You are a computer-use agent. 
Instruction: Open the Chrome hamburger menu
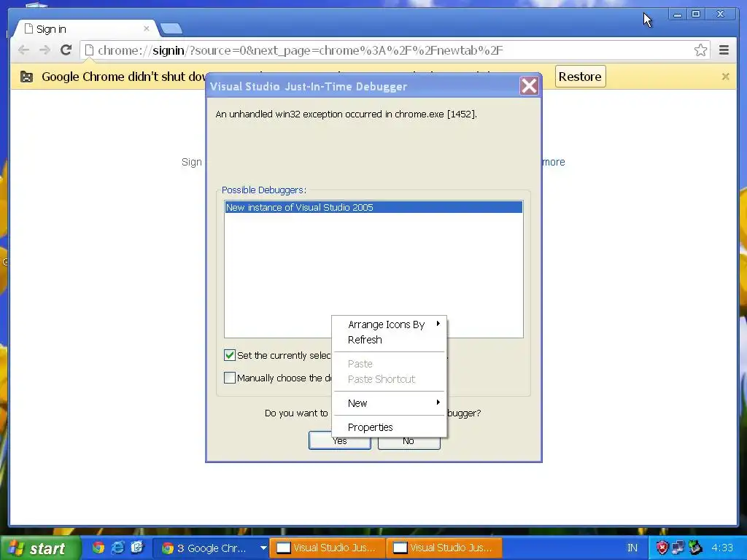tap(724, 50)
